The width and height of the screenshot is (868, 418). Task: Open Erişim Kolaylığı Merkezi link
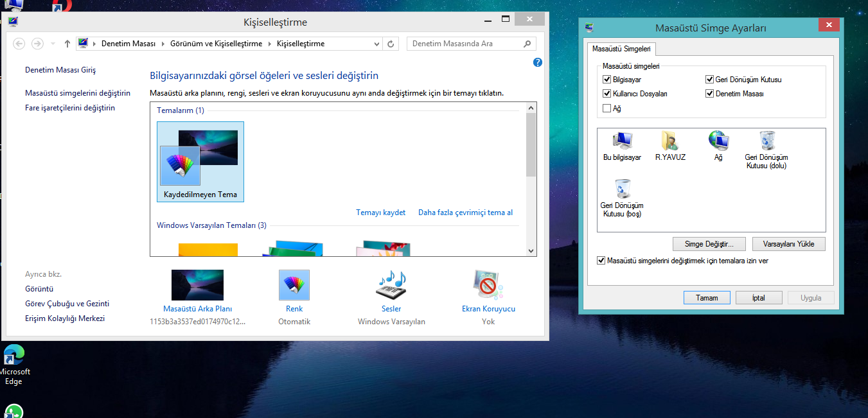(65, 318)
